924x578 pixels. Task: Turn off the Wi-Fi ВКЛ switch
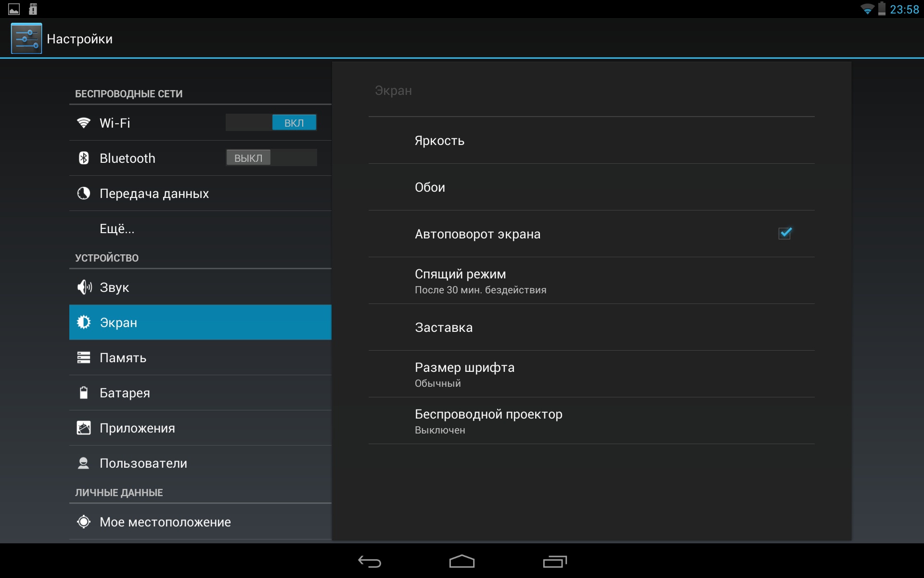[271, 123]
